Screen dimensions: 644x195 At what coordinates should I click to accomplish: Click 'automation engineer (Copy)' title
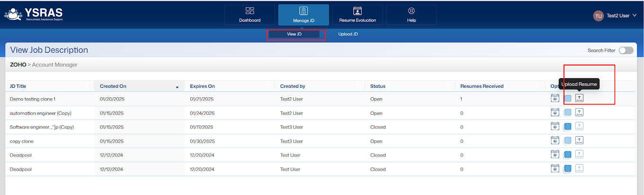pos(40,113)
